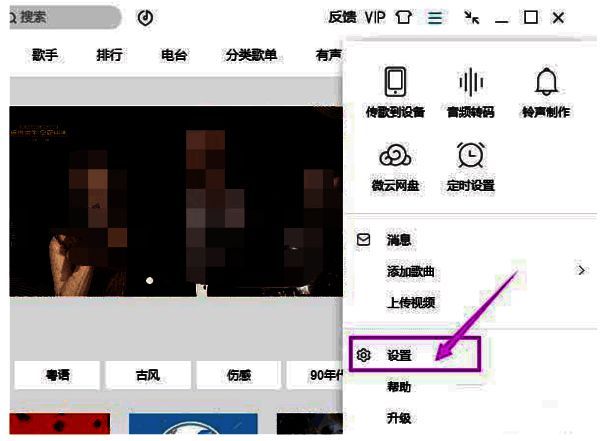The height and width of the screenshot is (441, 600).
Task: Select the 添加歌曲 menu entry
Action: [411, 271]
